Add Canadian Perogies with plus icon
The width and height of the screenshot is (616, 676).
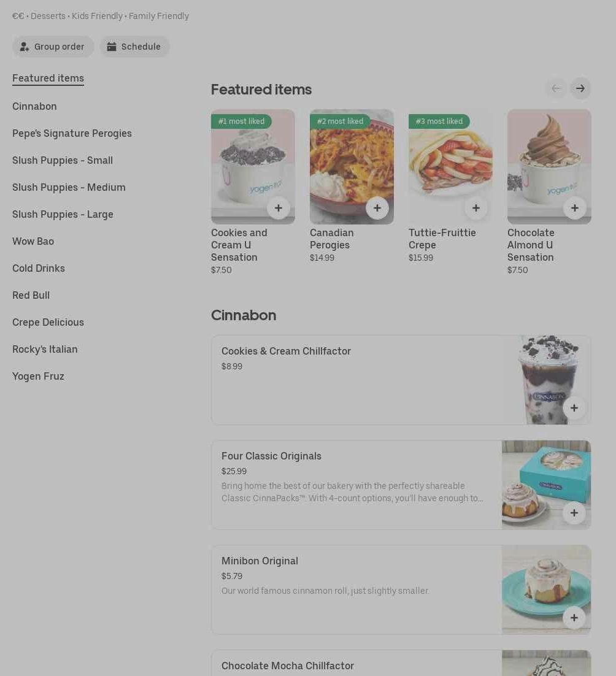click(377, 208)
